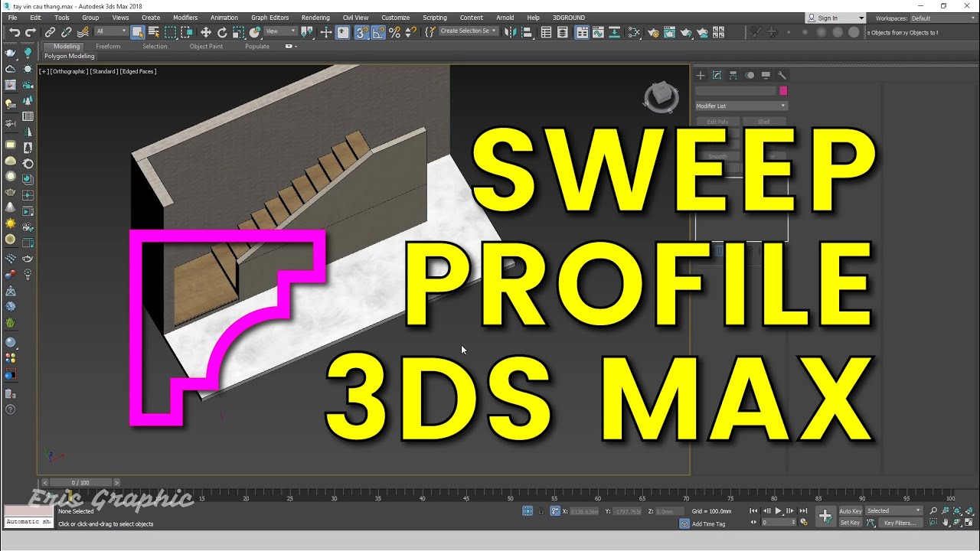Activate the Select and Rotate tool
The height and width of the screenshot is (551, 980).
[x=222, y=32]
